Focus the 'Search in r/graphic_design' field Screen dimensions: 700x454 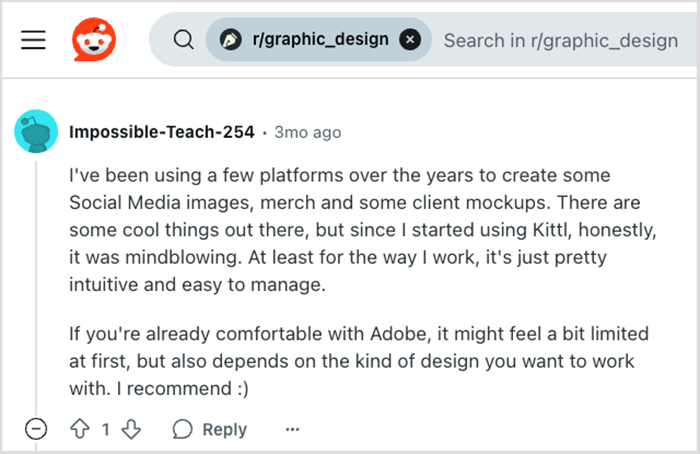(x=560, y=40)
